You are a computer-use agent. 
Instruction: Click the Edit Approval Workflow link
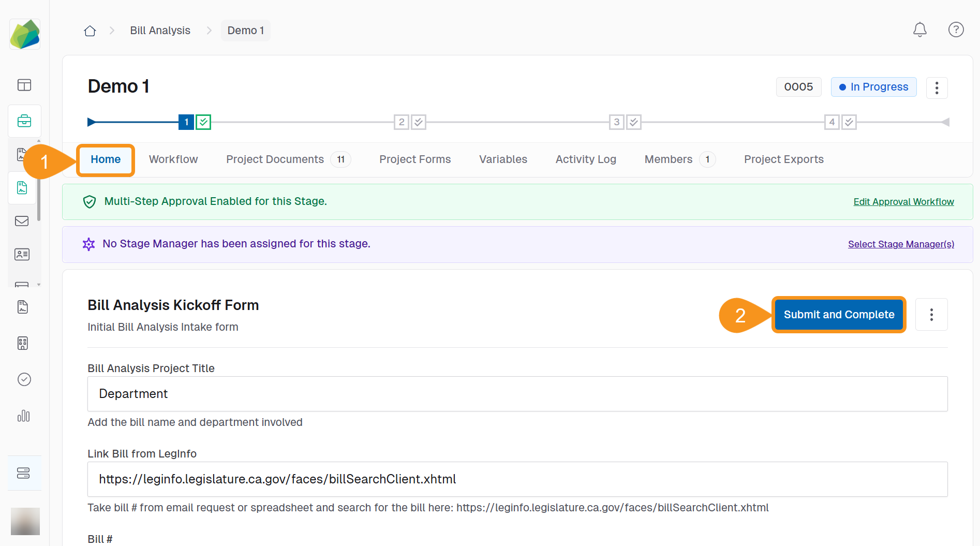(903, 202)
